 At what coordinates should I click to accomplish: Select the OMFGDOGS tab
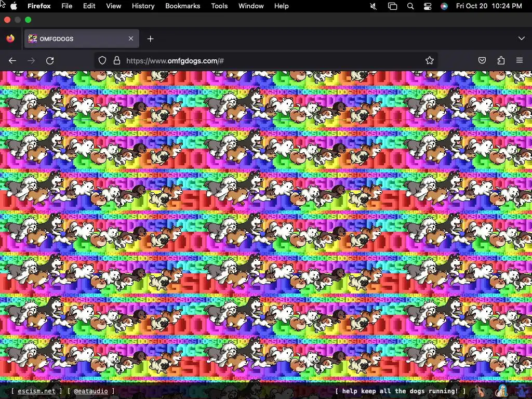coord(82,38)
